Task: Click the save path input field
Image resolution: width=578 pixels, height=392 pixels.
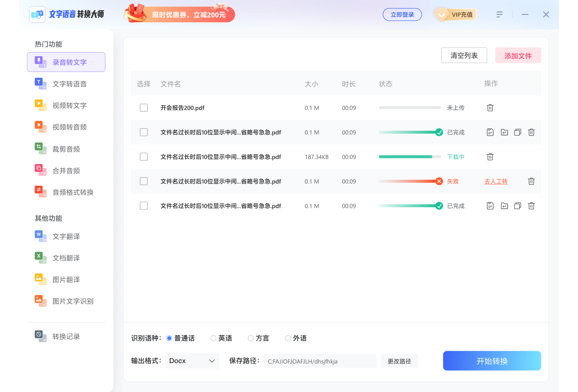Action: click(319, 361)
